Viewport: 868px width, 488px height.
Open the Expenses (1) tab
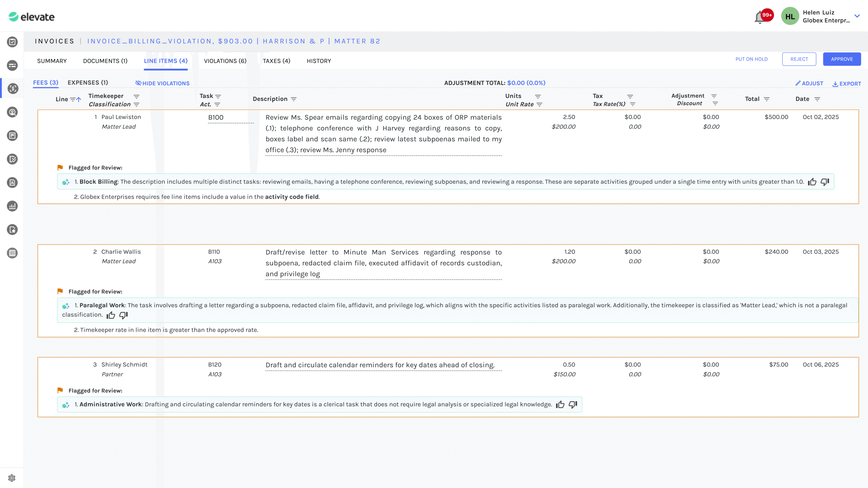(x=88, y=83)
